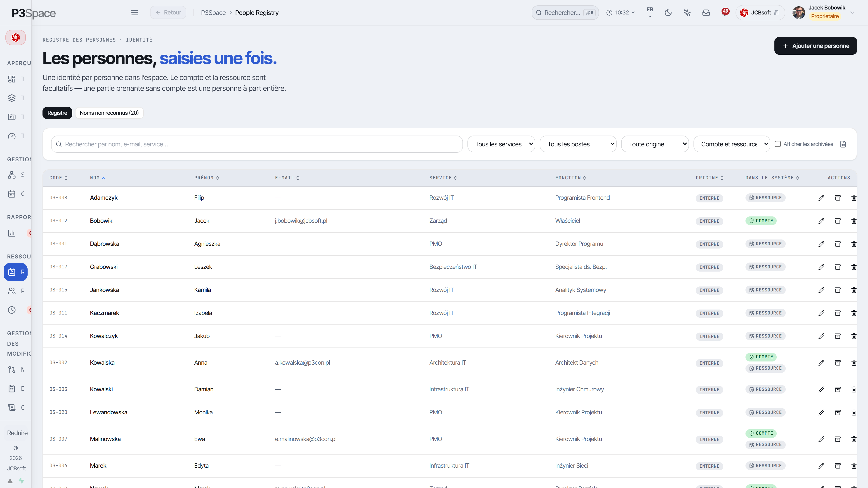Edit the Kowalska row
Image resolution: width=868 pixels, height=488 pixels.
821,363
